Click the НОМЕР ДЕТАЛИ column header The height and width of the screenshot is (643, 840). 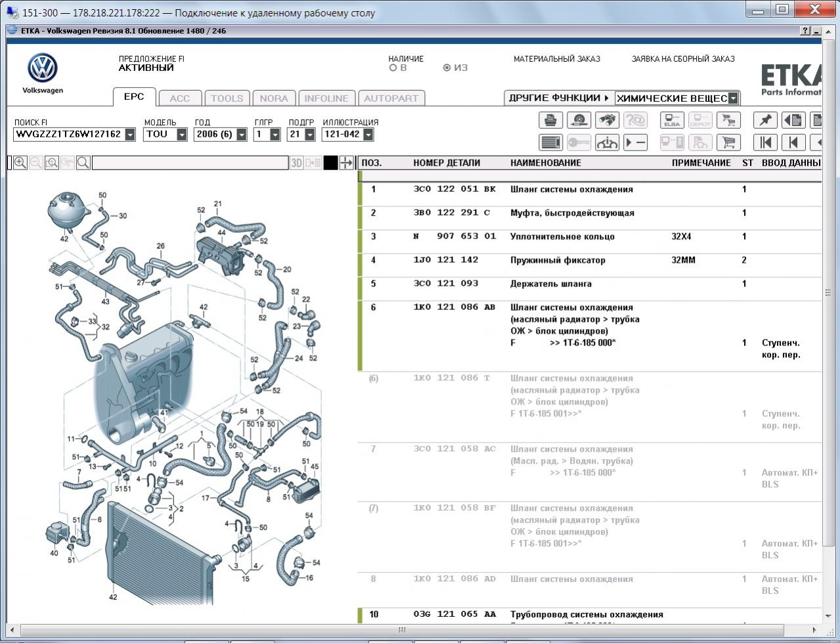pyautogui.click(x=447, y=163)
